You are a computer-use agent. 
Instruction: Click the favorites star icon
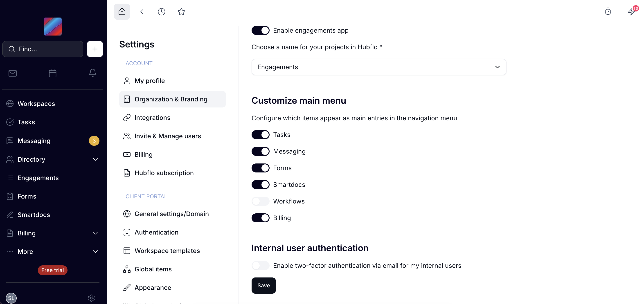181,11
